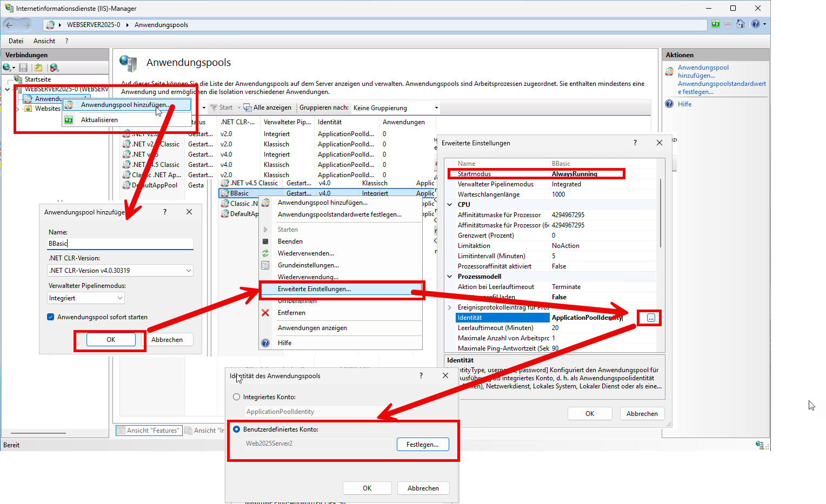Viewport: 826px width, 504px height.
Task: Click OK in Anwendungspool hinzufügen dialog
Action: [111, 340]
